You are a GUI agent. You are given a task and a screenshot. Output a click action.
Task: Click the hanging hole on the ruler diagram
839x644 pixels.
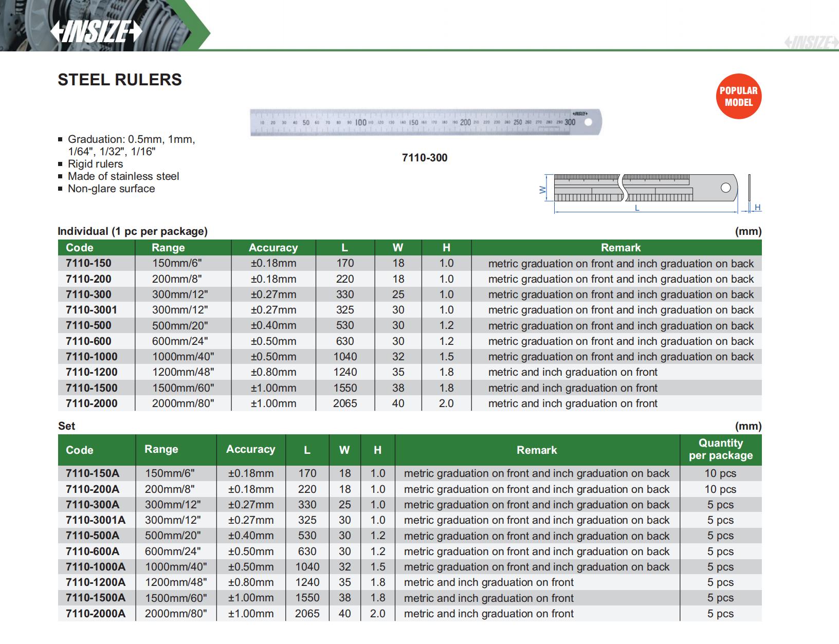click(725, 188)
